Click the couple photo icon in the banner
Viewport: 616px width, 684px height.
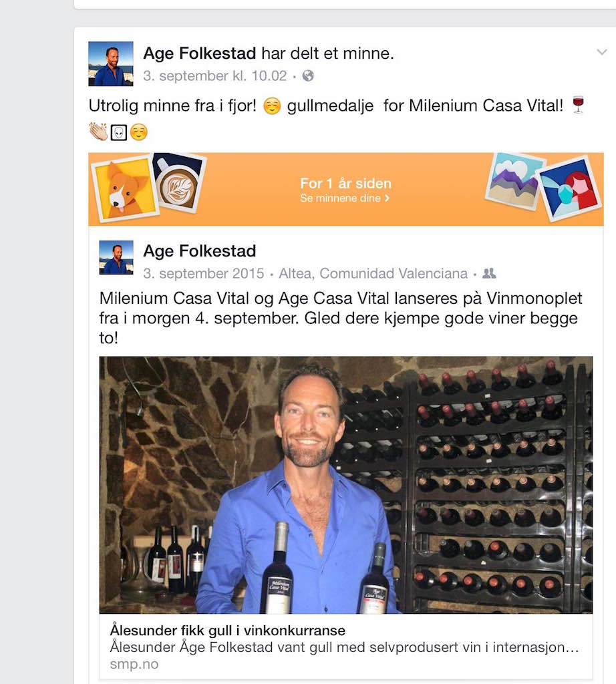(x=569, y=188)
